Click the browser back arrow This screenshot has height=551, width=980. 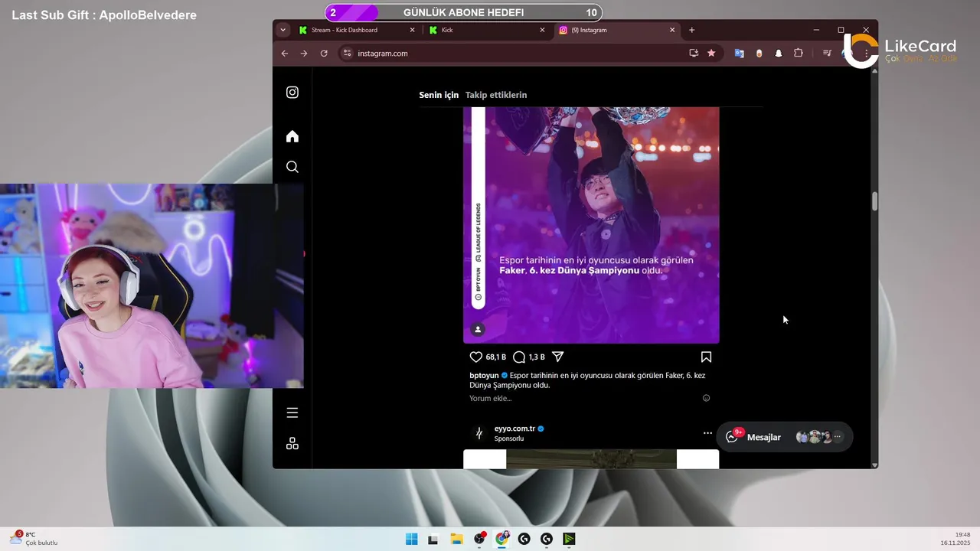coord(285,54)
